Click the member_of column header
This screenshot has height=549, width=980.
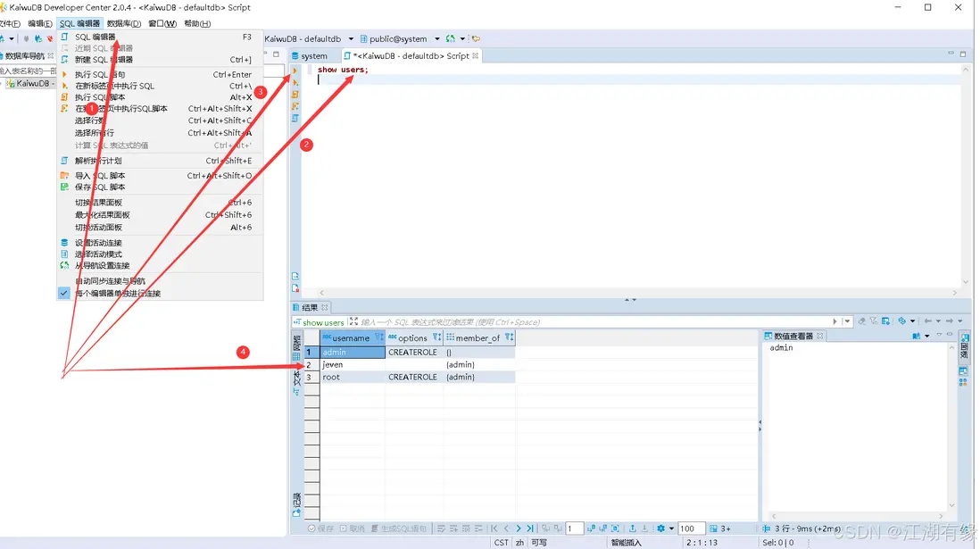[478, 337]
